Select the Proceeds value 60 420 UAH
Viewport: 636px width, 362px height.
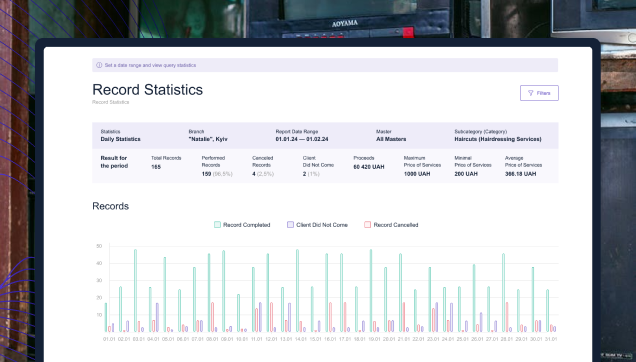pyautogui.click(x=369, y=167)
